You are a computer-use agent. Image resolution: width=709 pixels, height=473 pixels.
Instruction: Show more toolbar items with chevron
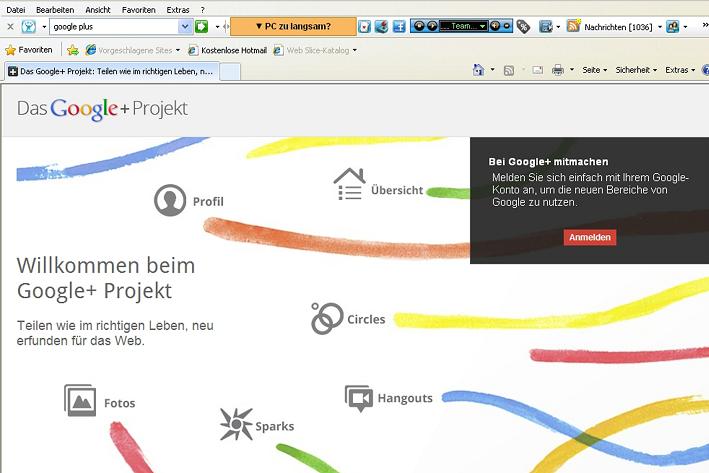(x=704, y=26)
